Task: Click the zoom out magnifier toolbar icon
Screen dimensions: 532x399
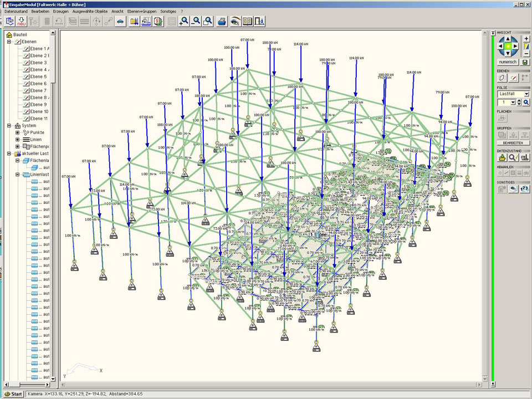Action: coord(196,22)
